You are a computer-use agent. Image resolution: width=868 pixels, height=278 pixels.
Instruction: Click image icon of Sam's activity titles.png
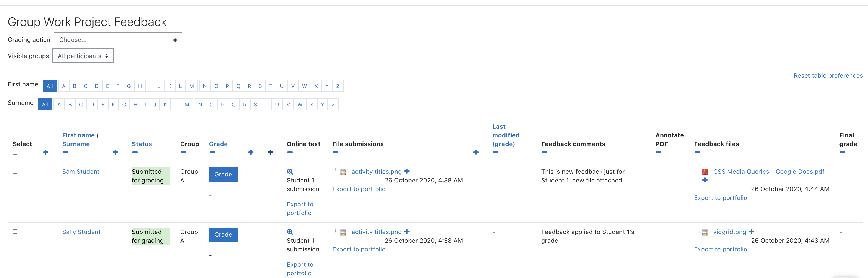coord(343,172)
